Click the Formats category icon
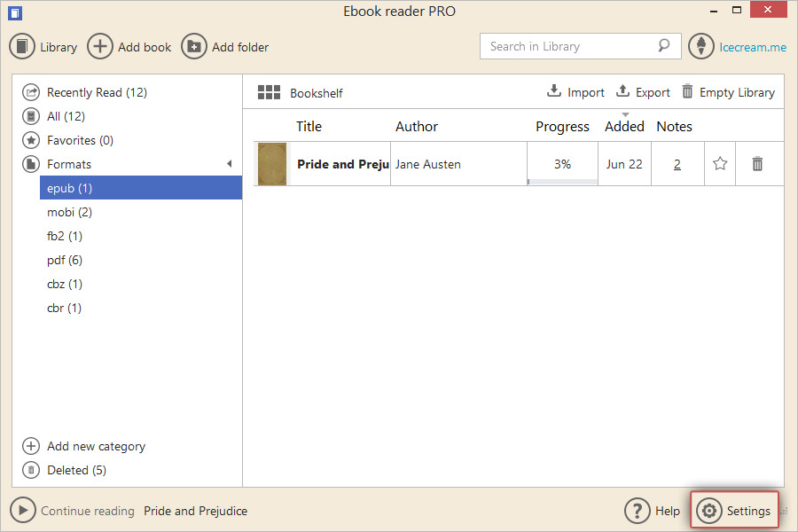The width and height of the screenshot is (798, 532). [31, 164]
